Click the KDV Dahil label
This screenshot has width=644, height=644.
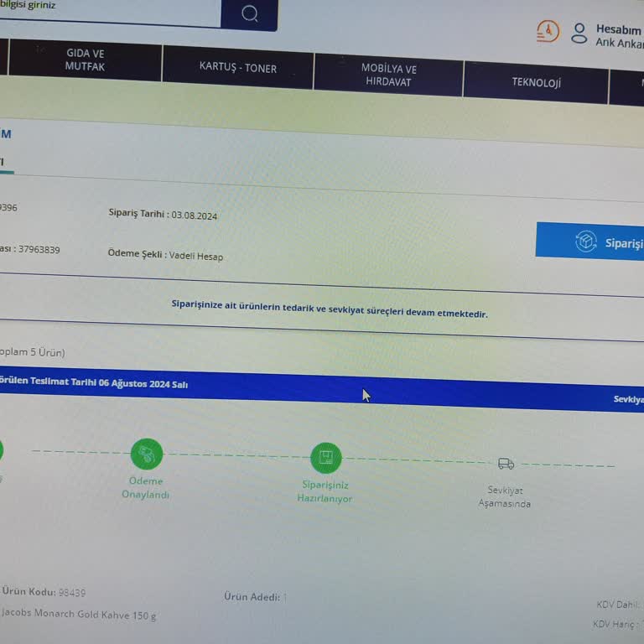pos(619,605)
